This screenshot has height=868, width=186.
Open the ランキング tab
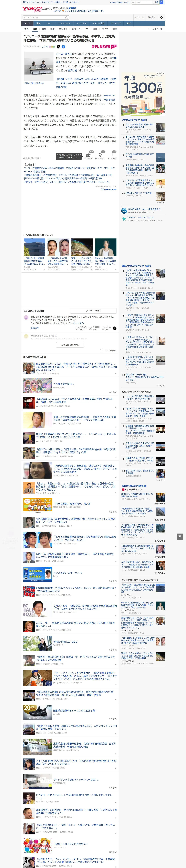(x=115, y=23)
